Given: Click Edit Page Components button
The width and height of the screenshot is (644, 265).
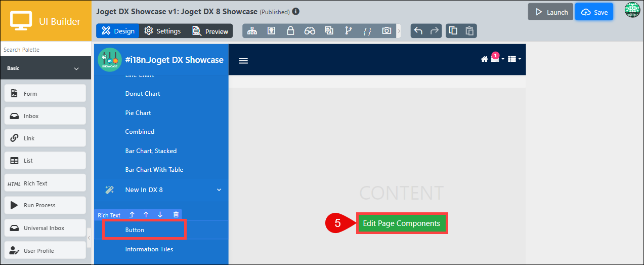Looking at the screenshot, I should [x=402, y=223].
